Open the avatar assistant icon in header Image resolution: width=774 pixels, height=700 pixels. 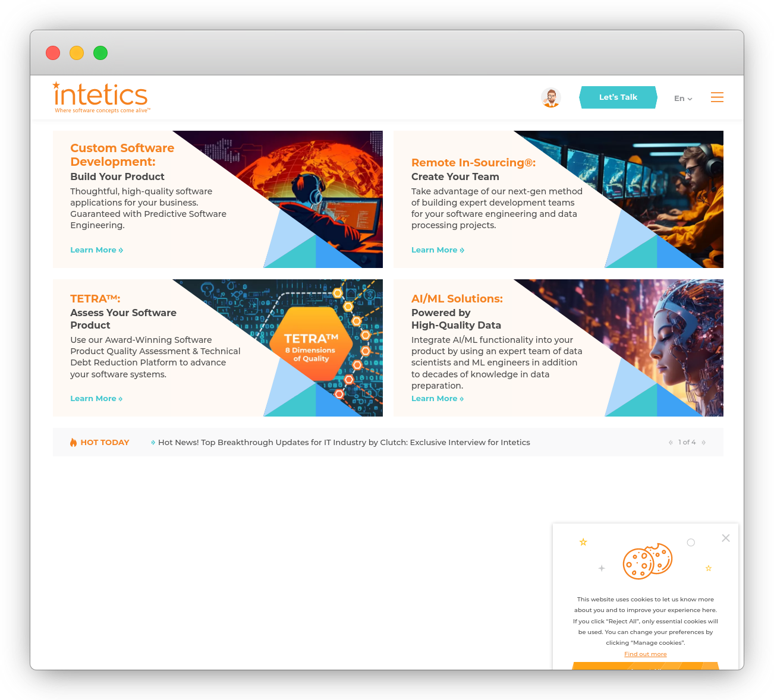point(551,97)
